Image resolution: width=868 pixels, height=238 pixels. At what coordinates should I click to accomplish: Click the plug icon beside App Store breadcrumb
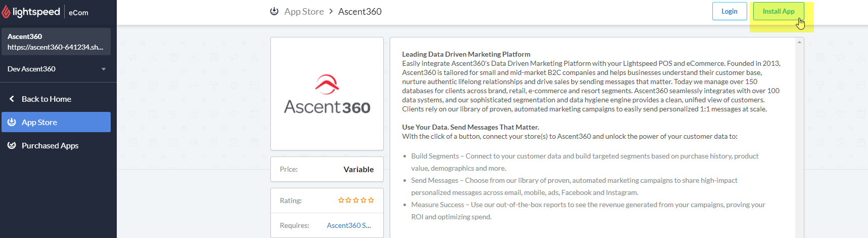tap(274, 11)
